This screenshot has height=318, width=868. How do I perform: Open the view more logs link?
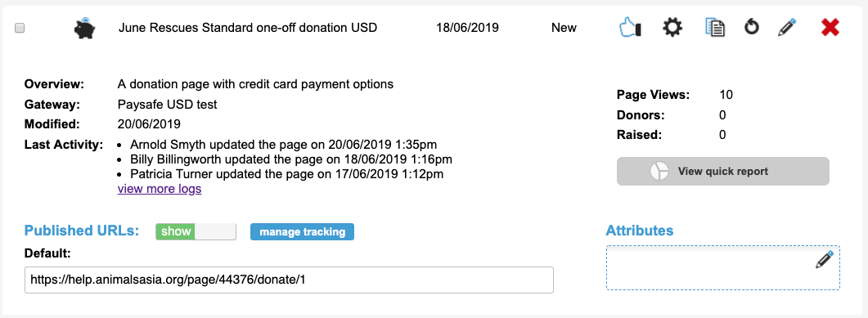coord(160,189)
